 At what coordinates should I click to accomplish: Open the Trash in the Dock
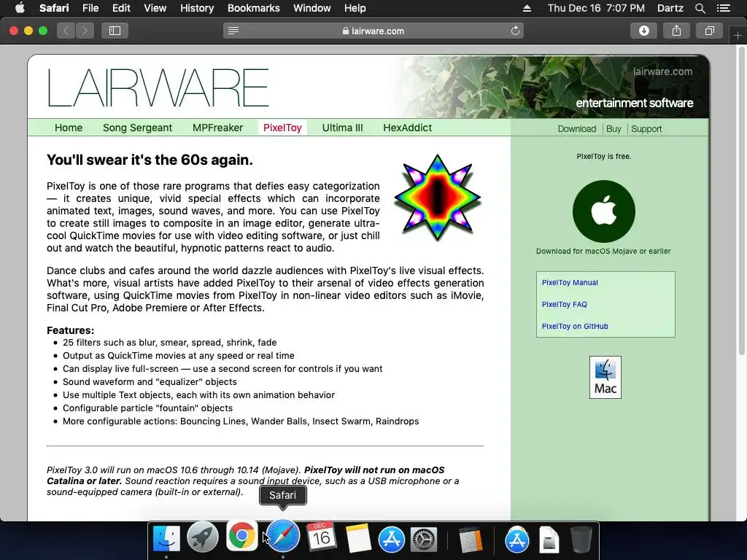(581, 539)
